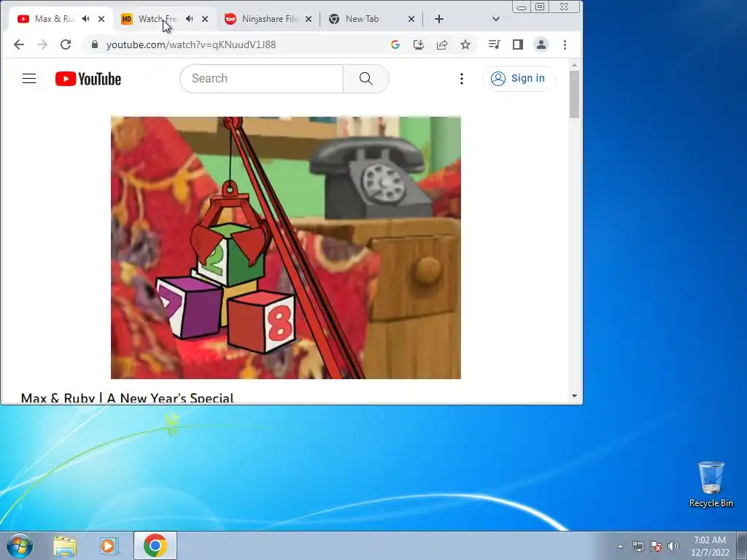The height and width of the screenshot is (560, 747).
Task: Click the network tray icon
Action: [x=638, y=546]
